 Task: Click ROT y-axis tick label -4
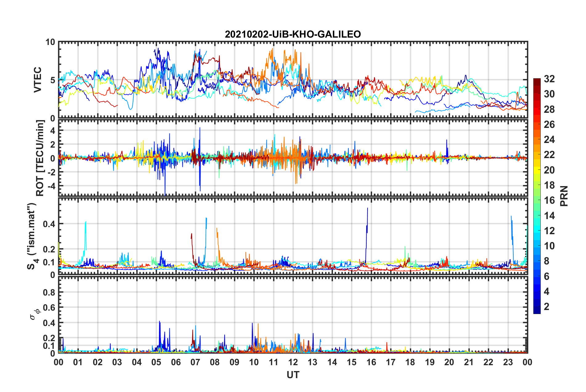pyautogui.click(x=51, y=186)
